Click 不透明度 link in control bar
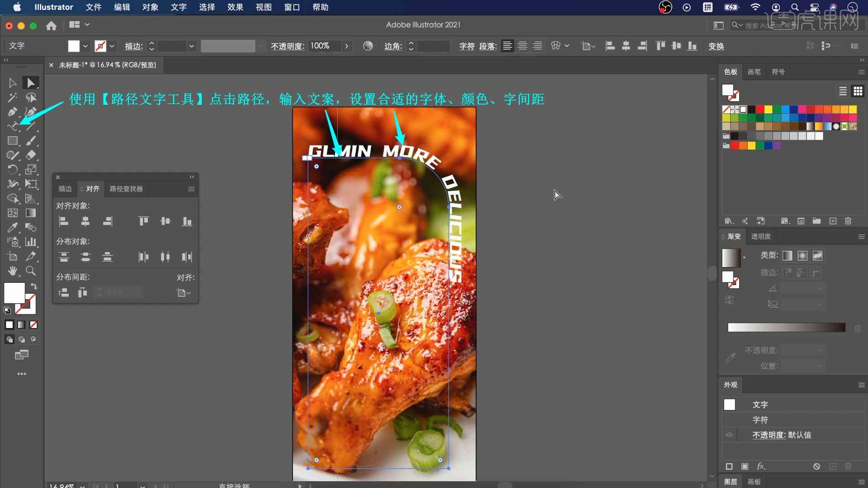The image size is (868, 488). (288, 46)
